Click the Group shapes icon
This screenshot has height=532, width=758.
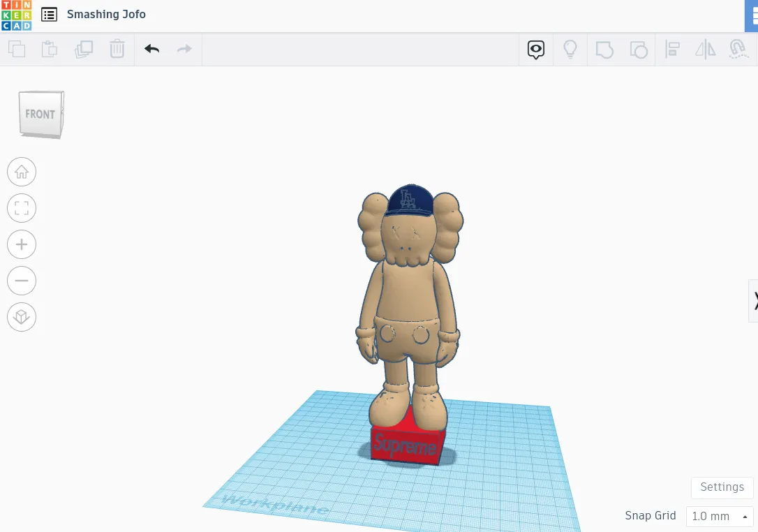(x=604, y=50)
